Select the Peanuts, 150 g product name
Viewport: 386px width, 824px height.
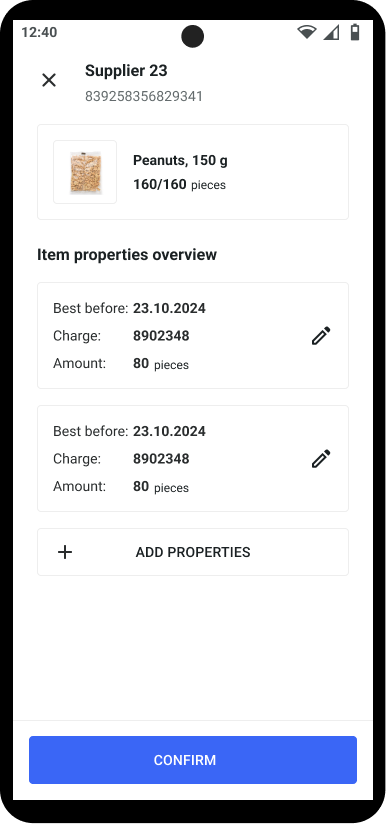pyautogui.click(x=180, y=160)
